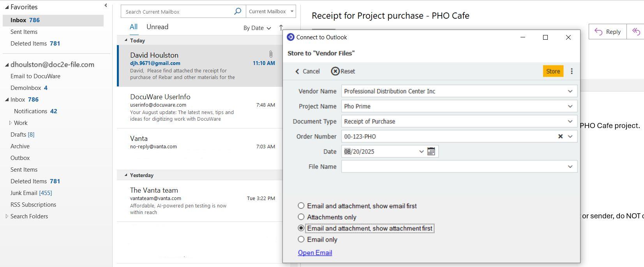Image resolution: width=644 pixels, height=267 pixels.
Task: Select the 'Email only' radio button
Action: (301, 239)
